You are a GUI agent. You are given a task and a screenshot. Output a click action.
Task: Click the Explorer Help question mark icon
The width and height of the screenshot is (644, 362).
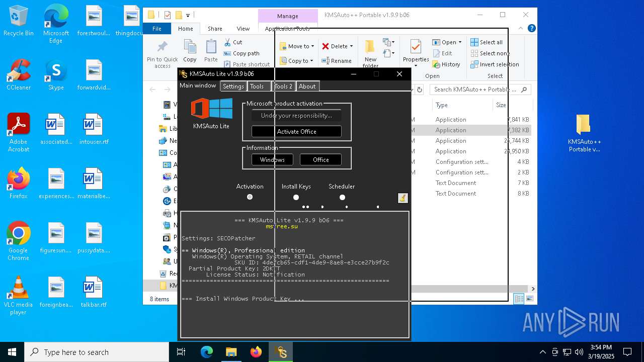click(x=532, y=29)
